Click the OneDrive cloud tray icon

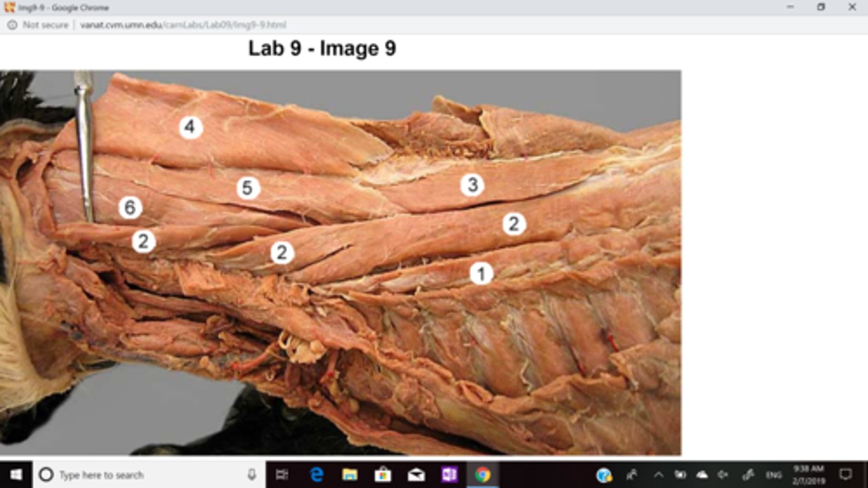(702, 475)
